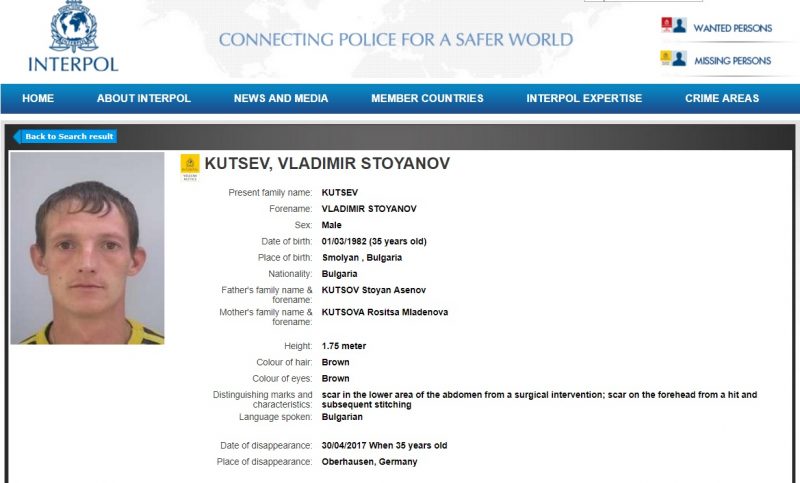Click the INTERPOL wordmark text

(73, 64)
